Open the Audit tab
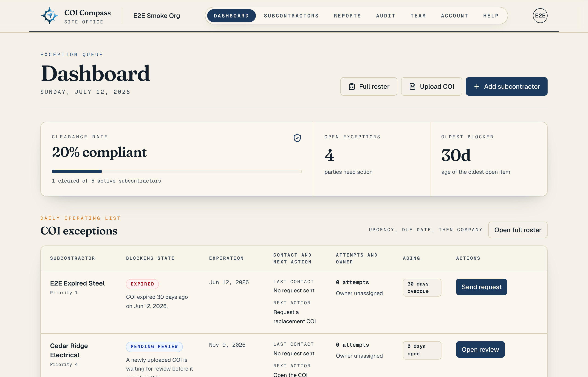Image resolution: width=588 pixels, height=377 pixels. click(x=386, y=16)
